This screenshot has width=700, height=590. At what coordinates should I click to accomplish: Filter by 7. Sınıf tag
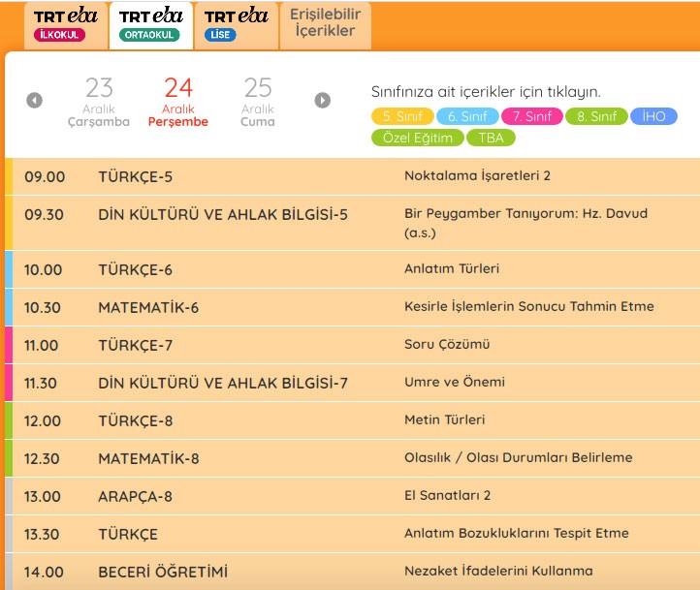pos(532,116)
